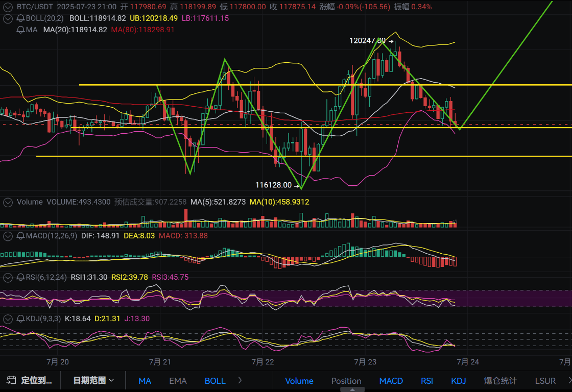This screenshot has height=392, width=572.
Task: Collapse the RSI(6,12,24) indicator panel
Action: (8, 278)
